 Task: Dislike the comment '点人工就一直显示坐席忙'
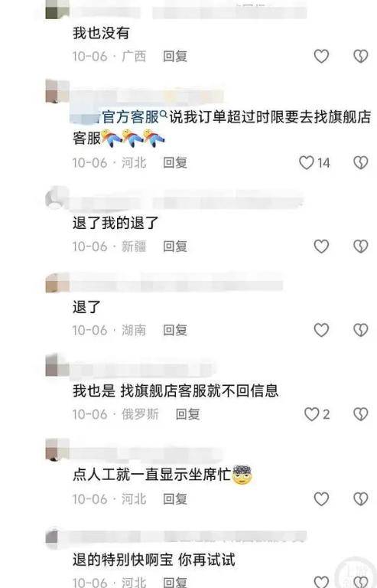361,499
